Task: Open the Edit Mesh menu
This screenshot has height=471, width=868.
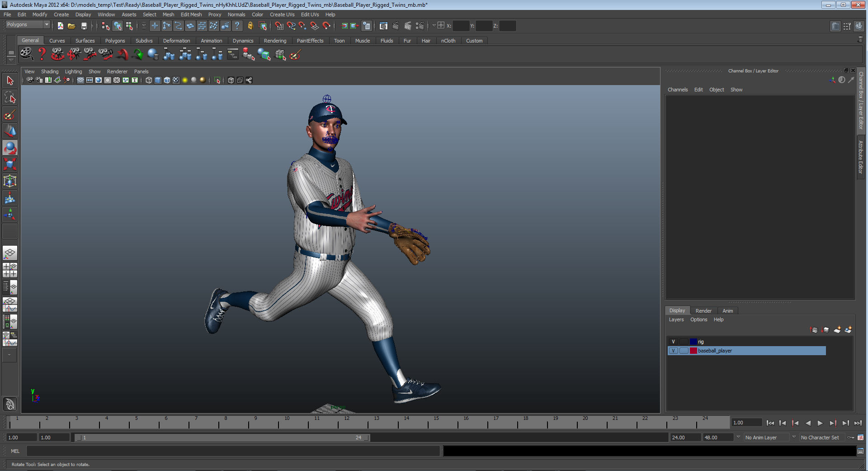Action: click(x=191, y=14)
